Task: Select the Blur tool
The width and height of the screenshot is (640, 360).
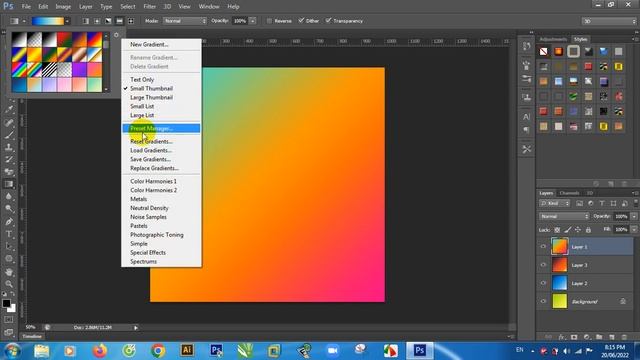Action: (9, 196)
